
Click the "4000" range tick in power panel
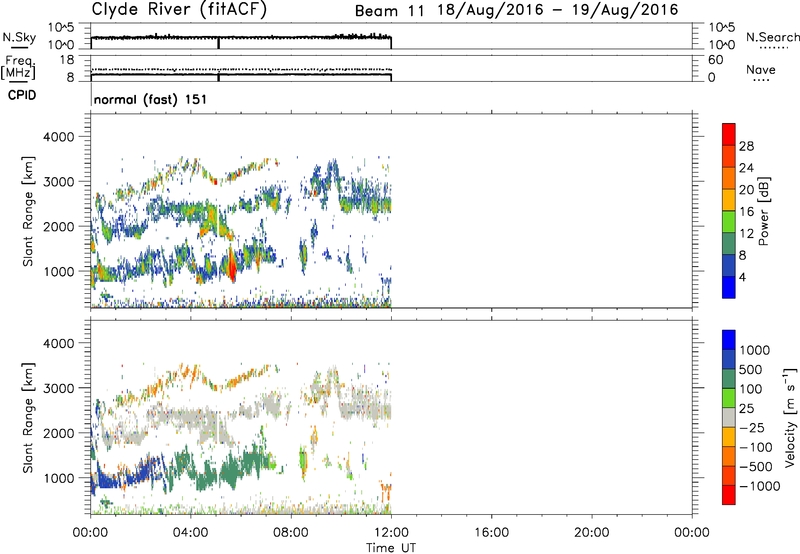(x=59, y=137)
